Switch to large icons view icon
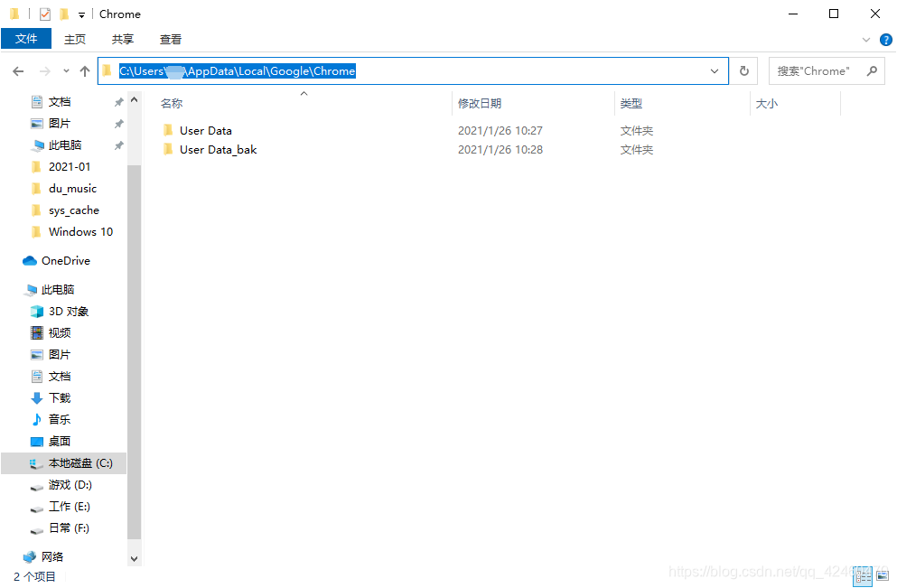This screenshot has height=588, width=897. [883, 576]
